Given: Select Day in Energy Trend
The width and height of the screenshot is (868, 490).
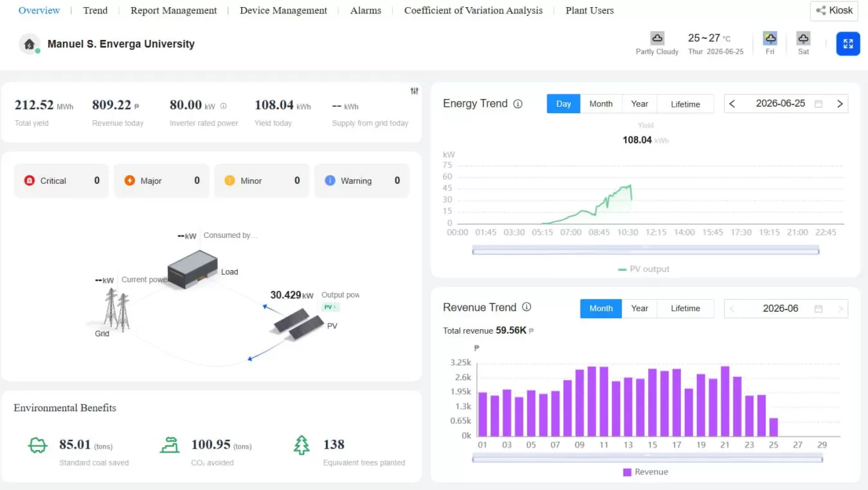Looking at the screenshot, I should [x=564, y=104].
